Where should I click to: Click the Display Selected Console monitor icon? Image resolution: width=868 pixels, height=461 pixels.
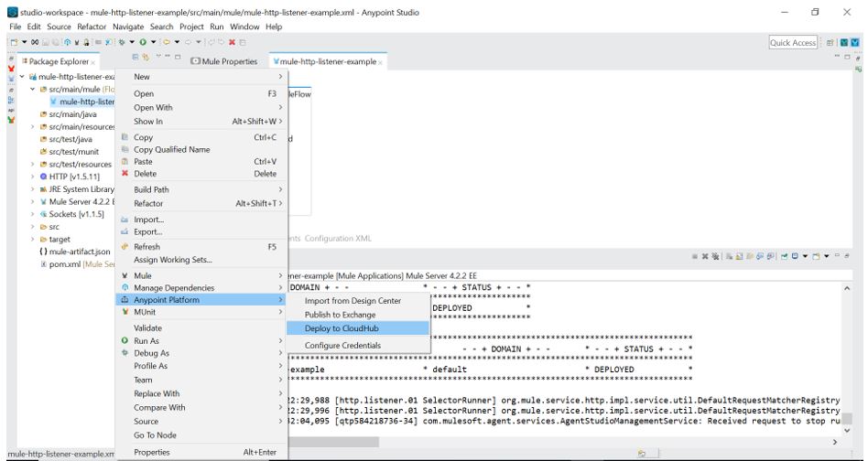coord(795,256)
